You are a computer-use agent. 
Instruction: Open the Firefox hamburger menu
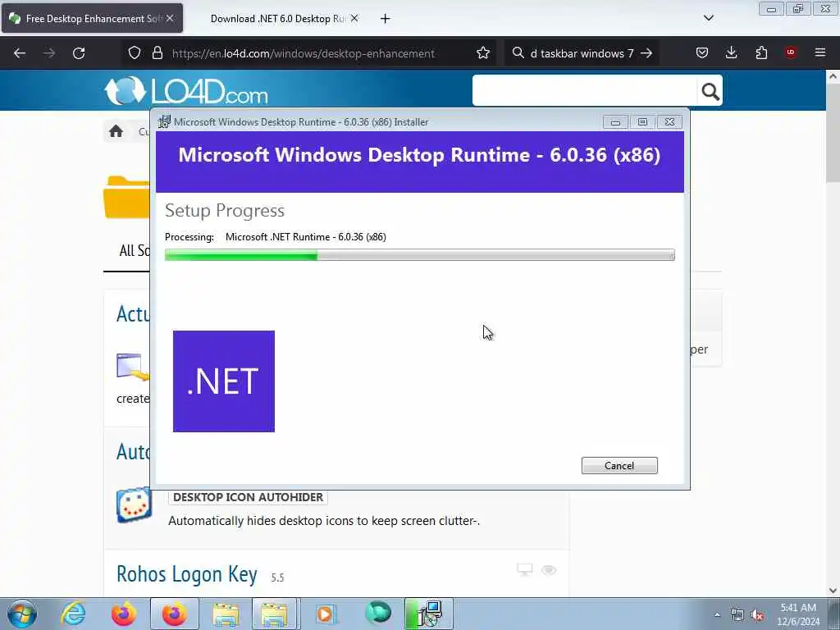[820, 52]
